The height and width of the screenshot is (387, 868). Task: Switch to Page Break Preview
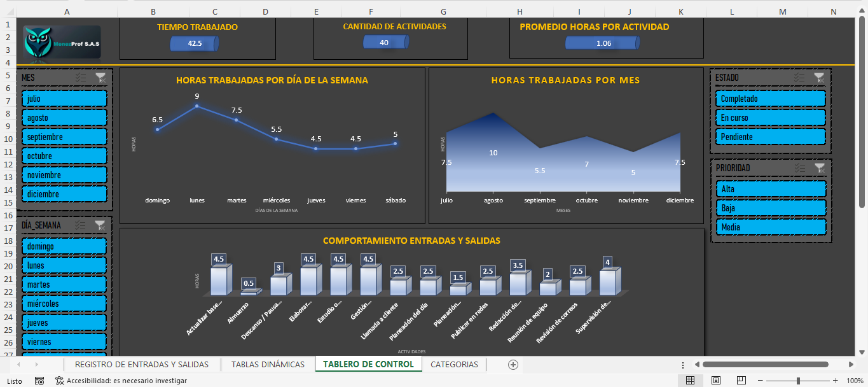(740, 381)
